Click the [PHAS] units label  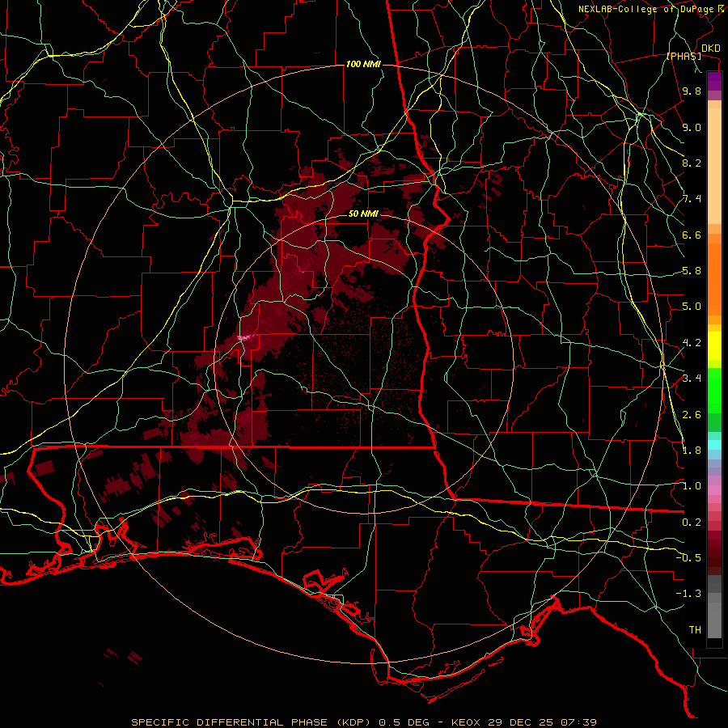coord(684,57)
